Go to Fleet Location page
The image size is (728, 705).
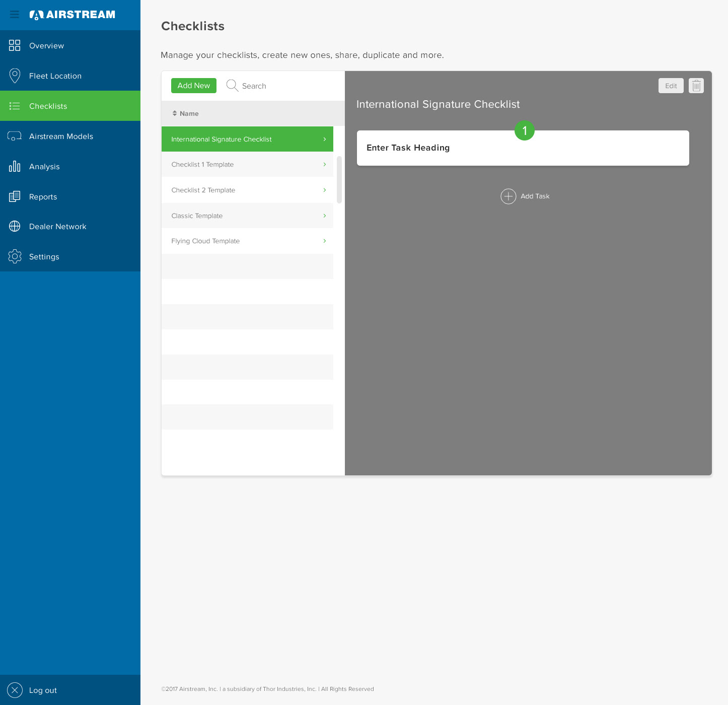coord(70,76)
